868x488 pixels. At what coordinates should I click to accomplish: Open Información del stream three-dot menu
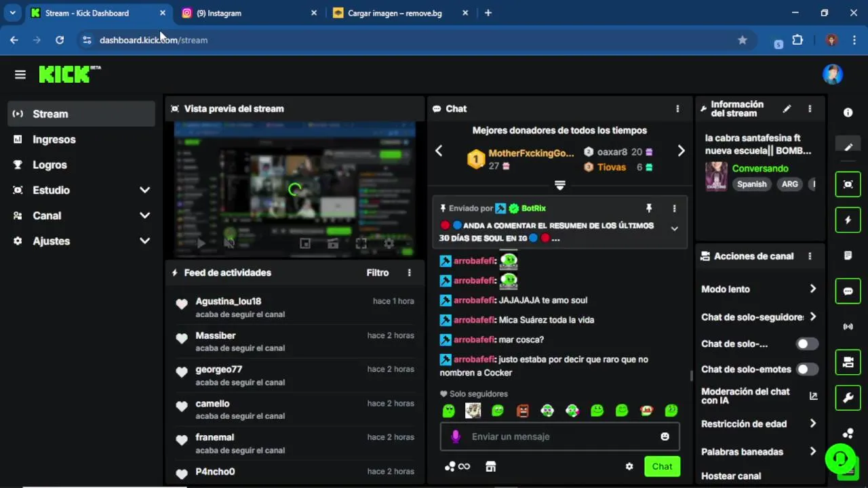[810, 108]
